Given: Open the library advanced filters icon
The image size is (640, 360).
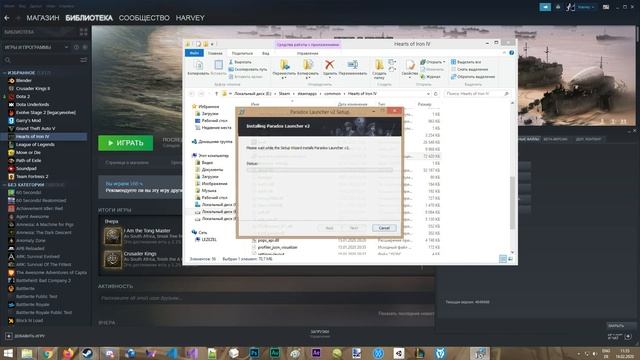Looking at the screenshot, I should pyautogui.click(x=84, y=60).
